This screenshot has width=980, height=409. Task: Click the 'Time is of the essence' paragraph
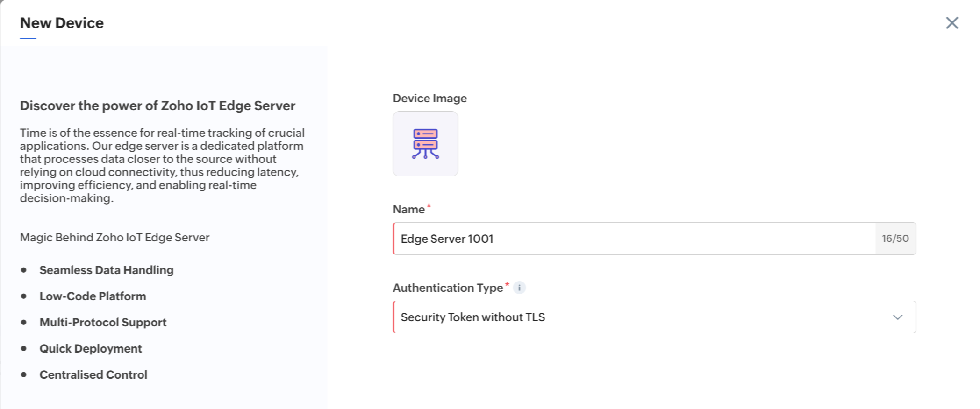point(162,165)
